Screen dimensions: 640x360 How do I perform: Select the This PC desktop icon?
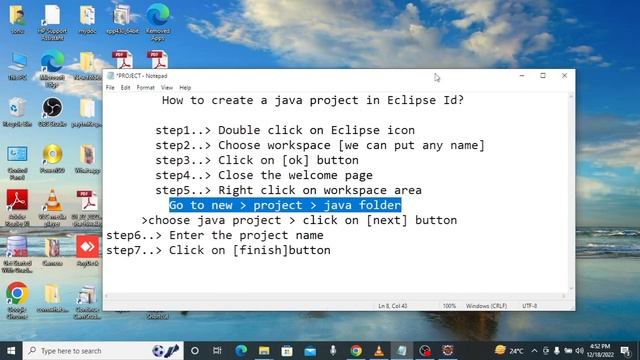(x=17, y=67)
